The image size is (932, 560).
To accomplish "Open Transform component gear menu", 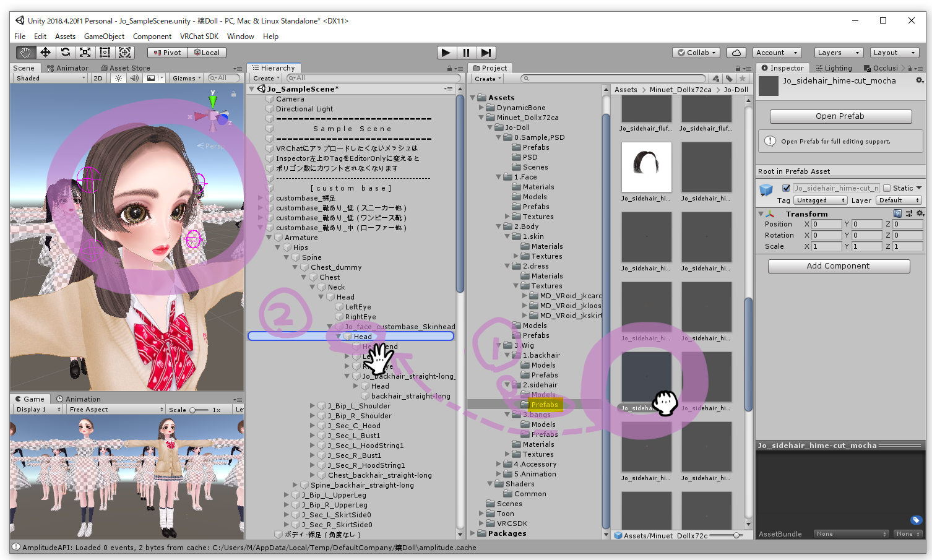I will coord(920,213).
